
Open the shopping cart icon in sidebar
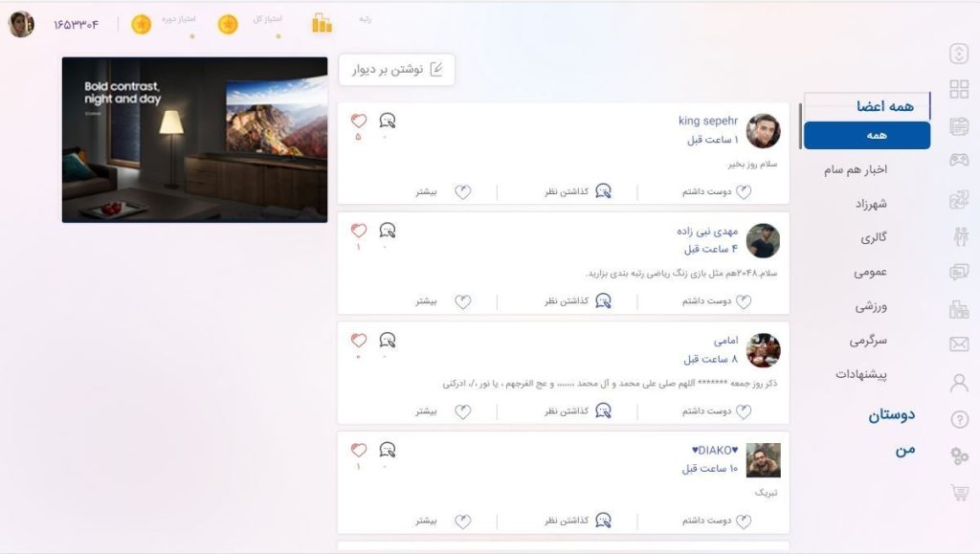pos(960,492)
